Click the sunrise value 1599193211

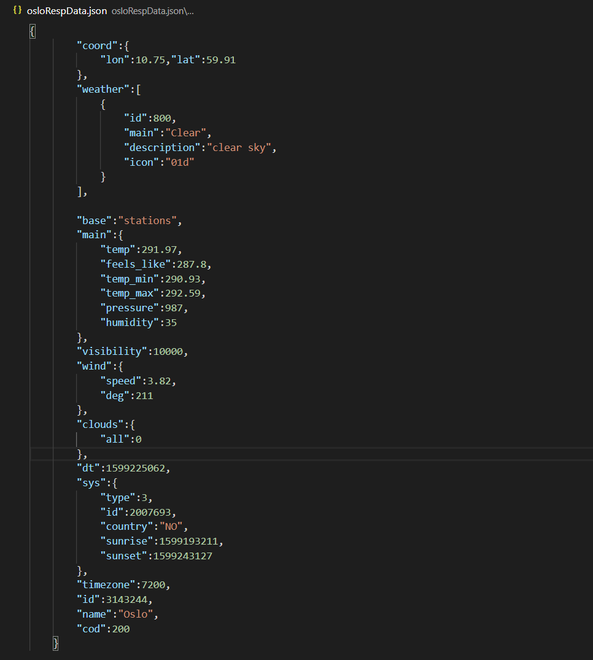[189, 541]
